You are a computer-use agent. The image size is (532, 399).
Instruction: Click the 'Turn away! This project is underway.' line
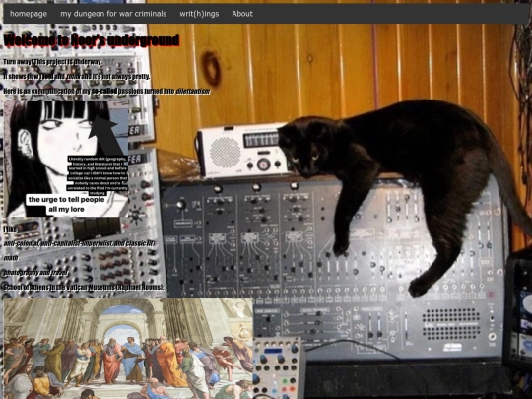[52, 62]
